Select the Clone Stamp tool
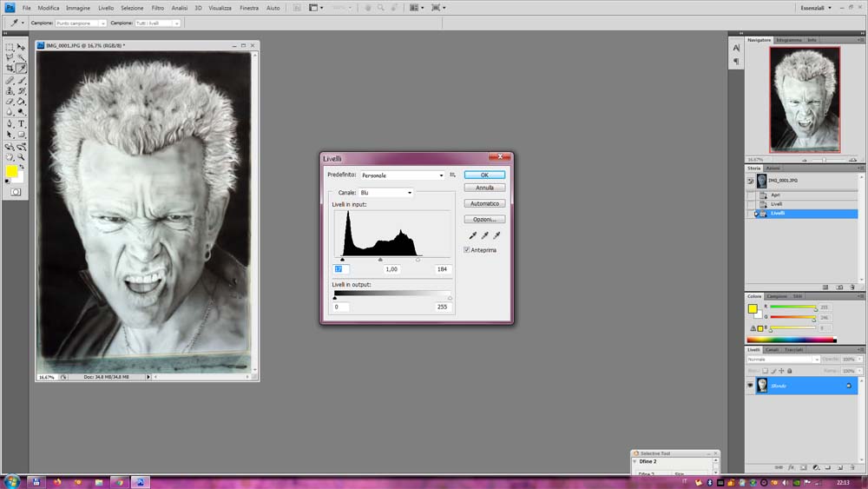The width and height of the screenshot is (868, 489). click(x=10, y=91)
